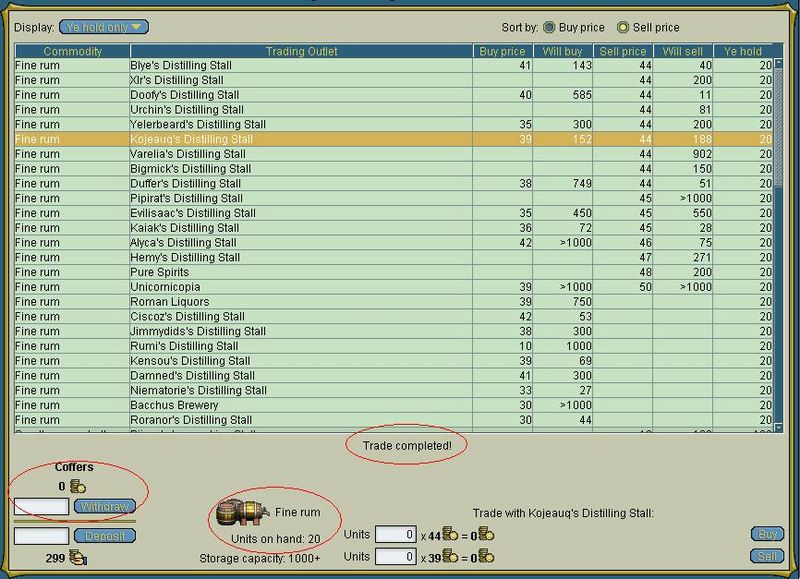Click the Commodity column header
Viewport: 800px width, 579px height.
pos(72,51)
